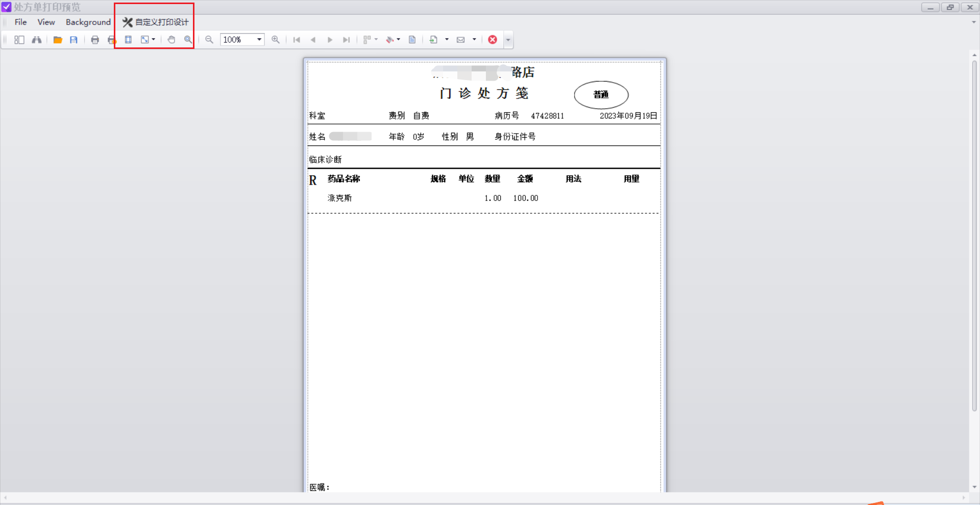Click the 医嘱 label
This screenshot has height=505, width=980.
pyautogui.click(x=320, y=487)
